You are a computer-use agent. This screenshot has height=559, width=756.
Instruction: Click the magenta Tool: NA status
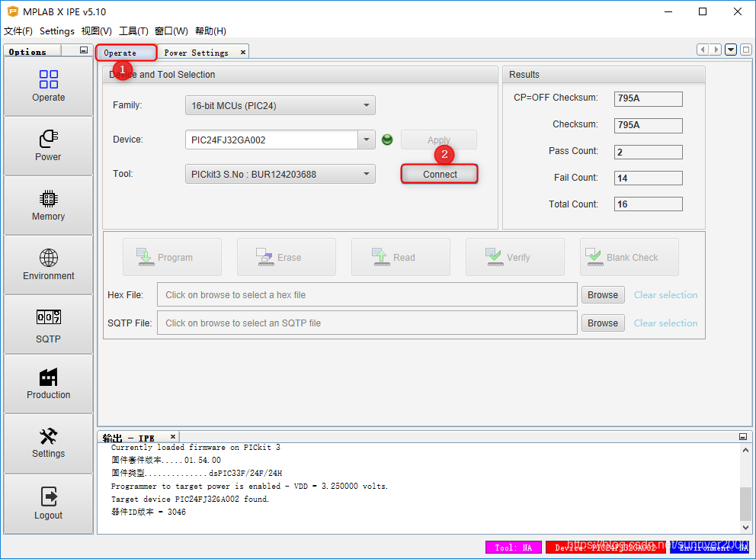pos(514,548)
